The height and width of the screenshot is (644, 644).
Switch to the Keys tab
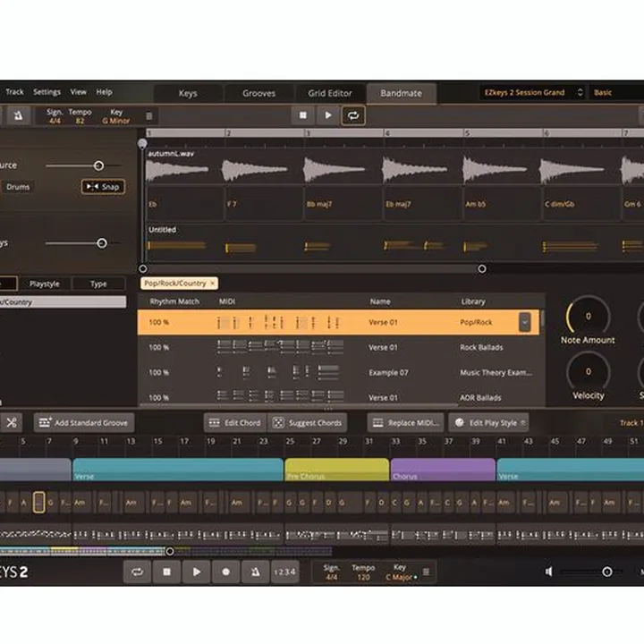pos(188,93)
